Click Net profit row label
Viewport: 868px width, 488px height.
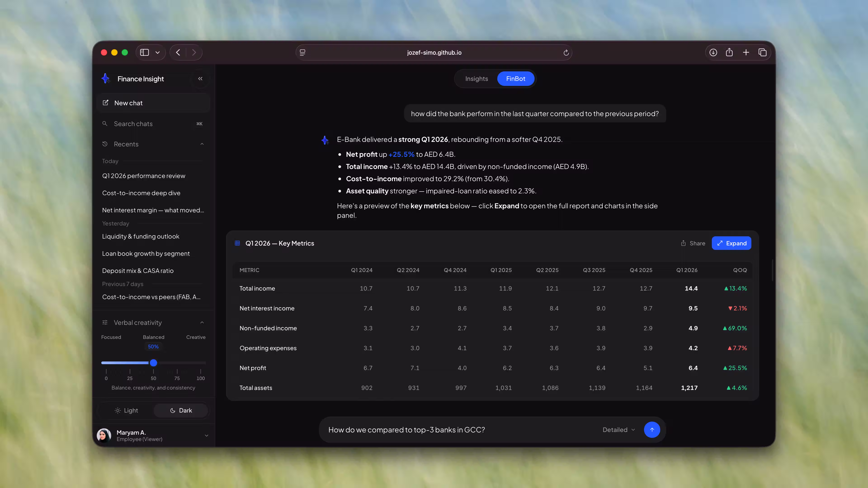point(253,368)
